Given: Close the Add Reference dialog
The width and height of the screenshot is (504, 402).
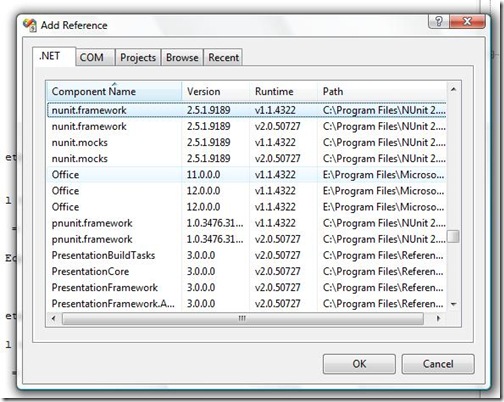Looking at the screenshot, I should coord(467,22).
